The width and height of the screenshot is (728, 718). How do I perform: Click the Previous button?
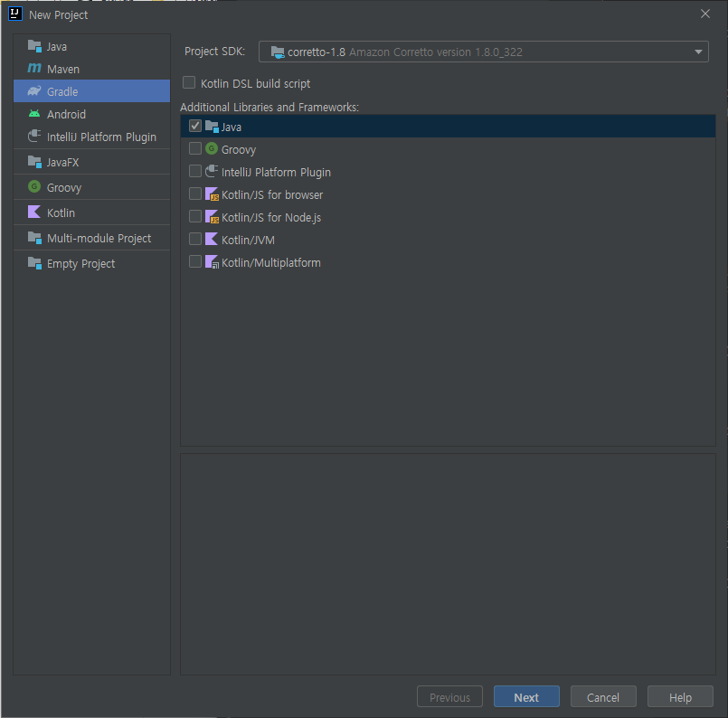coord(449,696)
